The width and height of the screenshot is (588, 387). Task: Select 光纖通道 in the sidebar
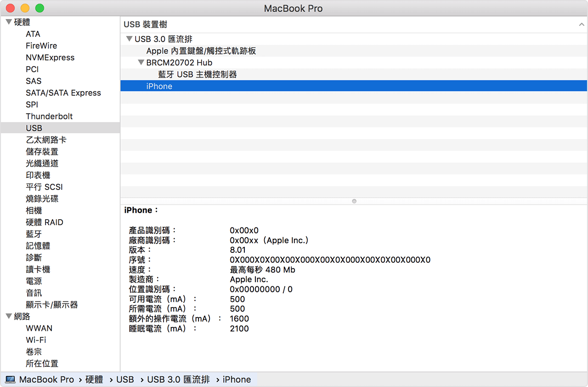[x=42, y=163]
